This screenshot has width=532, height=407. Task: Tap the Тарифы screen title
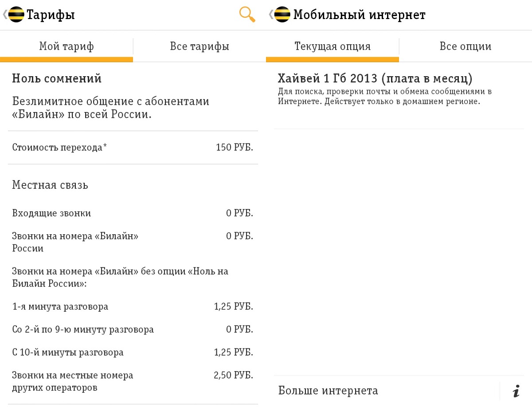(x=51, y=15)
